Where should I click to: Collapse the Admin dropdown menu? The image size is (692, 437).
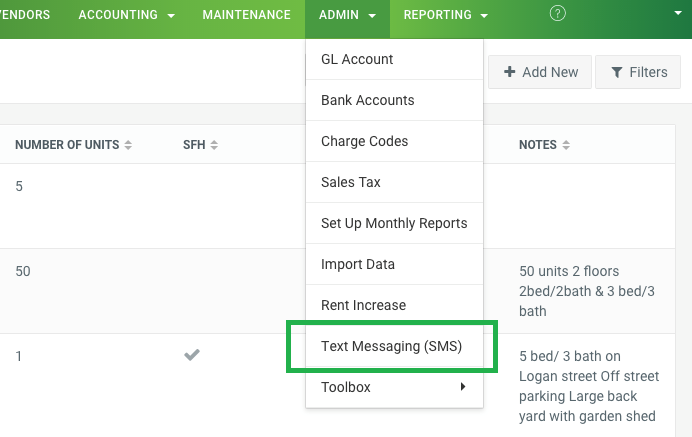tap(347, 15)
